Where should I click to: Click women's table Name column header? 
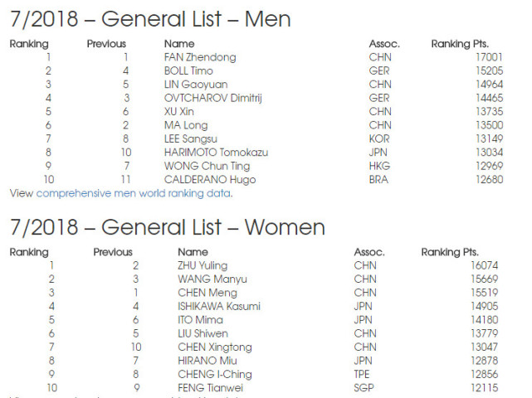(x=193, y=252)
